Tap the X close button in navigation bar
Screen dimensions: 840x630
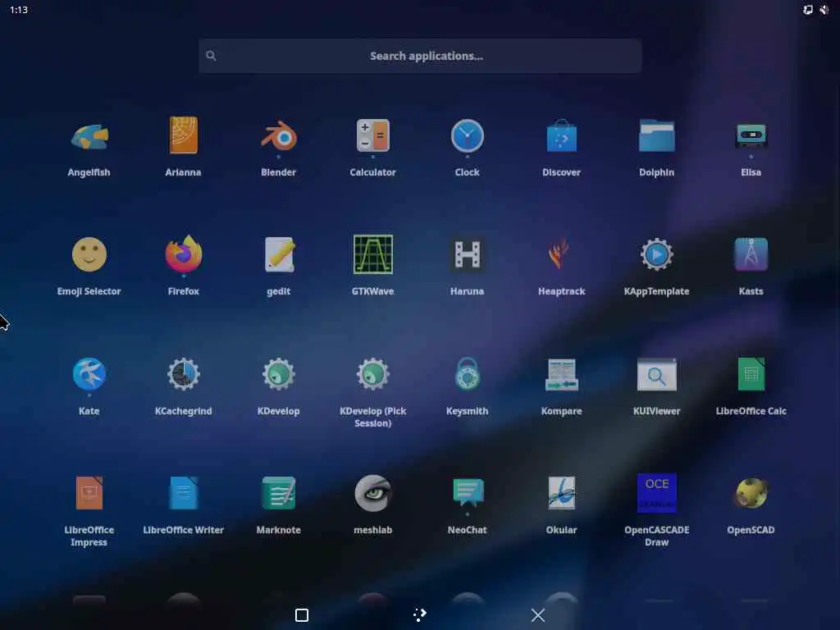(538, 615)
